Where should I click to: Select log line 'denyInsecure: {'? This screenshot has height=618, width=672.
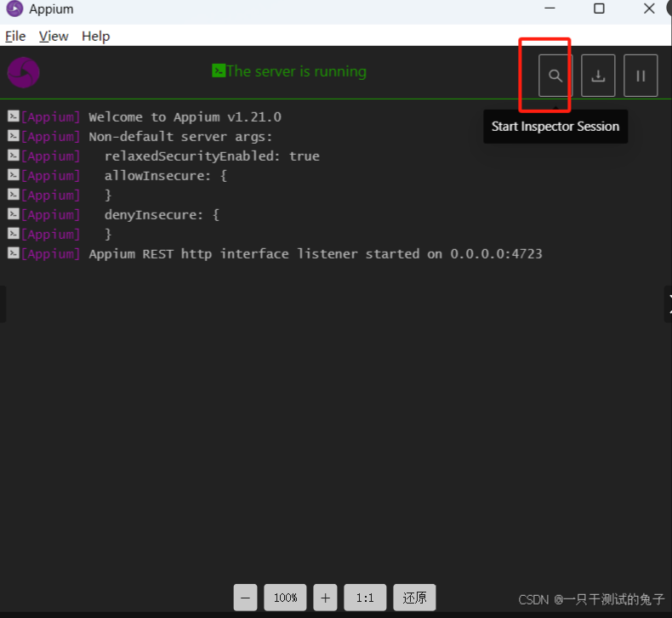(162, 215)
